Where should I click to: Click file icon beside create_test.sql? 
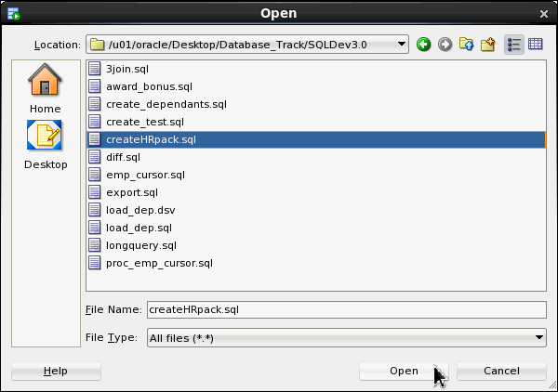94,122
